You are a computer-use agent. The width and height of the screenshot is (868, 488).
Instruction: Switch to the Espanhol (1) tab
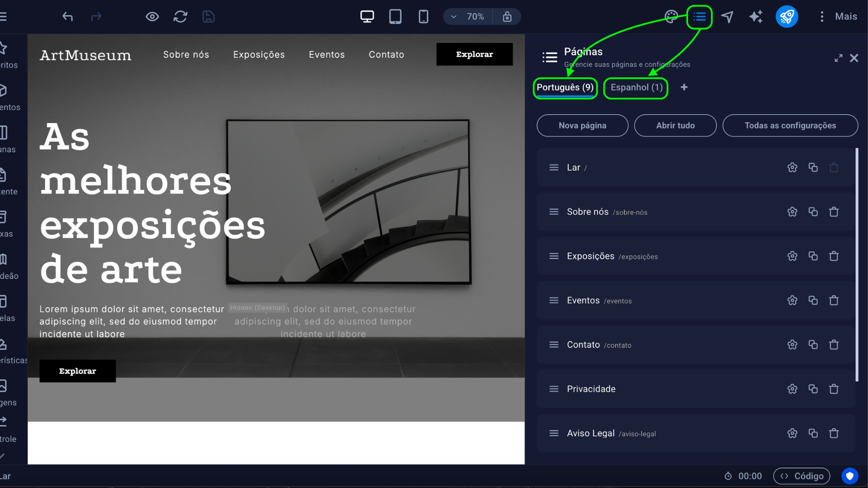[636, 88]
